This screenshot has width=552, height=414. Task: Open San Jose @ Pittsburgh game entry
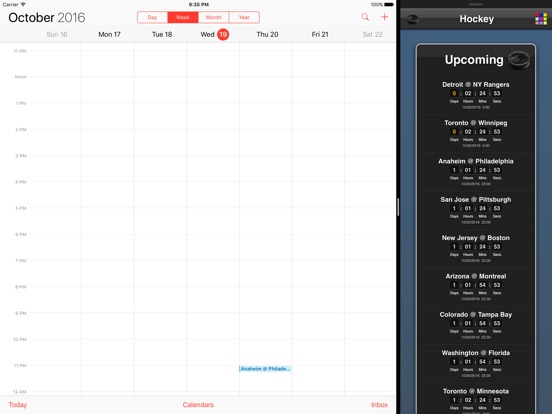tap(476, 210)
